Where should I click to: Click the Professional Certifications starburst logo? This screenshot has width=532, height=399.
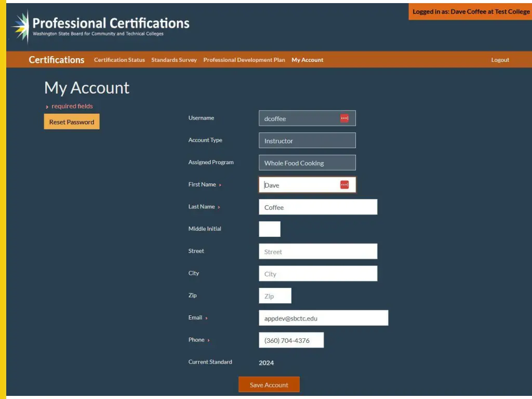(x=20, y=26)
